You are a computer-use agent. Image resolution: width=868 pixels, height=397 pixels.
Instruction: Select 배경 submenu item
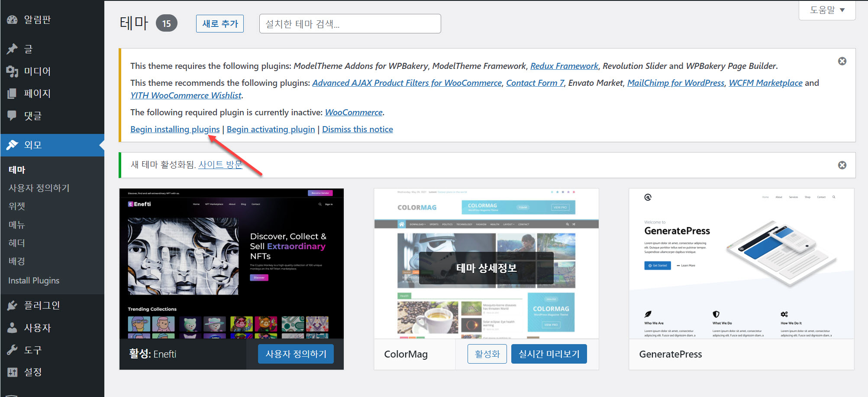click(x=17, y=261)
